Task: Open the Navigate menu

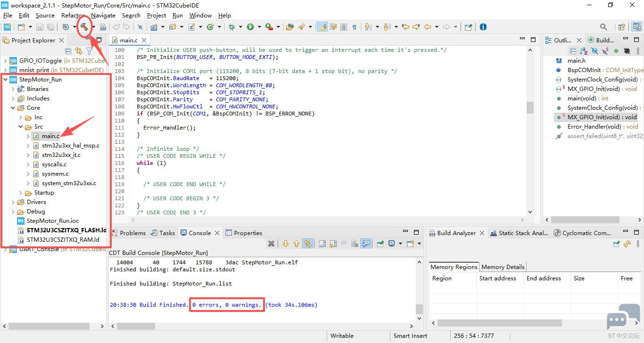Action: (103, 15)
